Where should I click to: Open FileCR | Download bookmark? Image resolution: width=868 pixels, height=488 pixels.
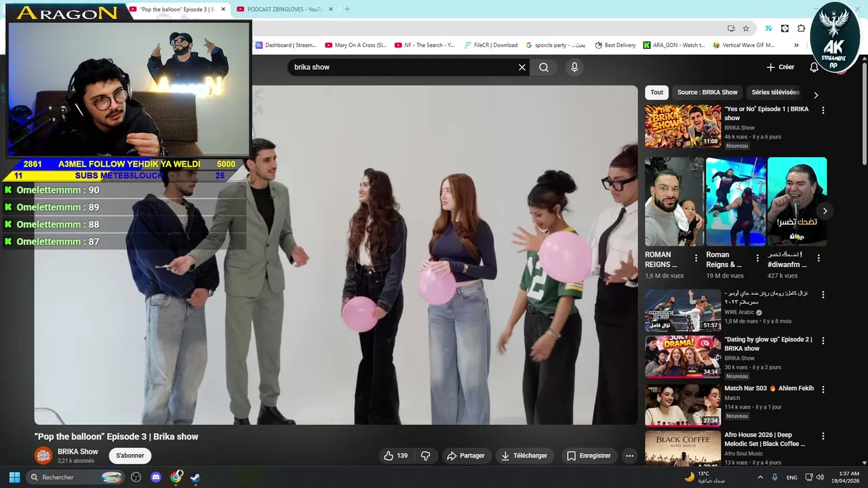pyautogui.click(x=491, y=45)
